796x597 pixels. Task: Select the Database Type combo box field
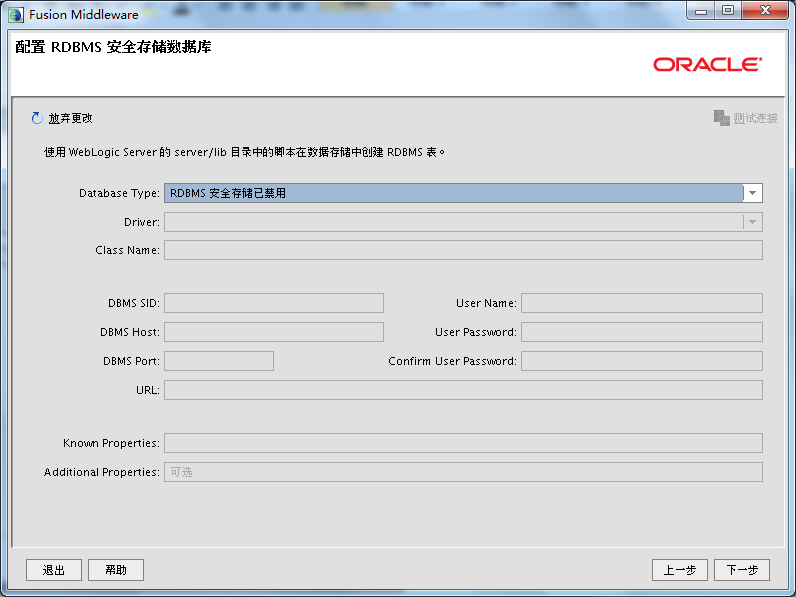pos(463,193)
